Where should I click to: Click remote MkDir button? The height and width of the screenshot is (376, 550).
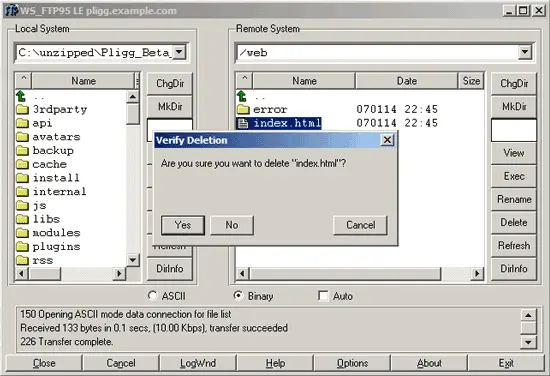[x=514, y=106]
